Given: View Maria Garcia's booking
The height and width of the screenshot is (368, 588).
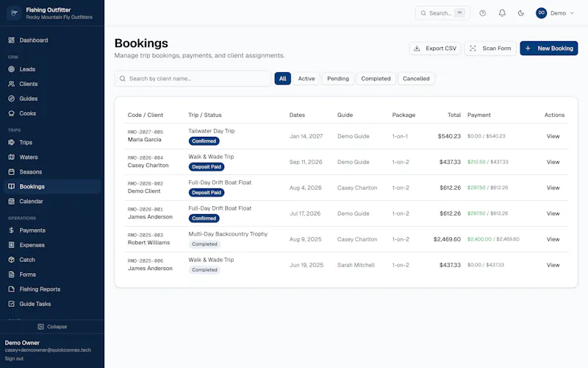Looking at the screenshot, I should [553, 136].
